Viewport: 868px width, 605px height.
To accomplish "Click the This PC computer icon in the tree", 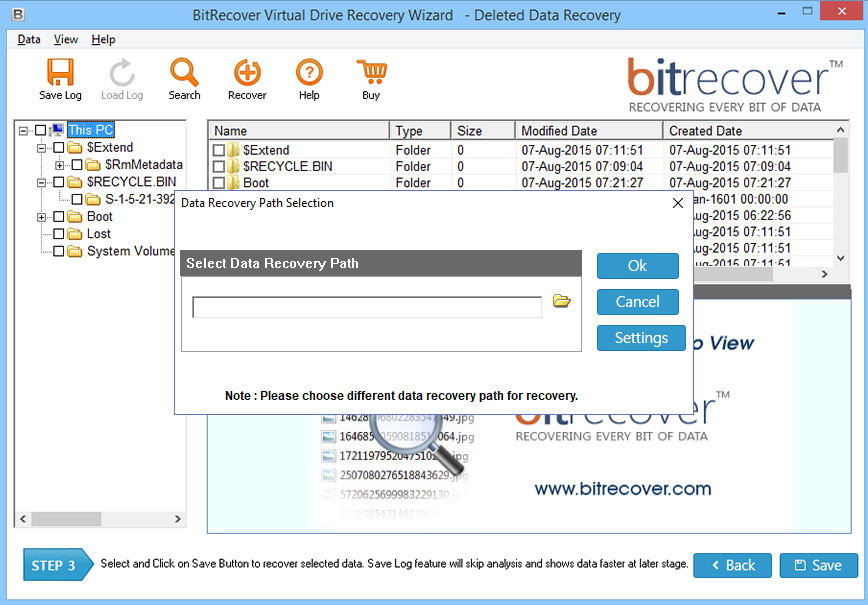I will click(56, 130).
